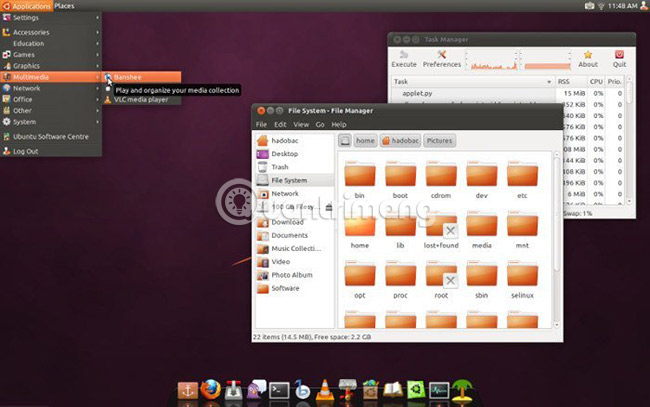Launch VLC cone icon in the dock
Screen dimensions: 650x407
tap(325, 390)
